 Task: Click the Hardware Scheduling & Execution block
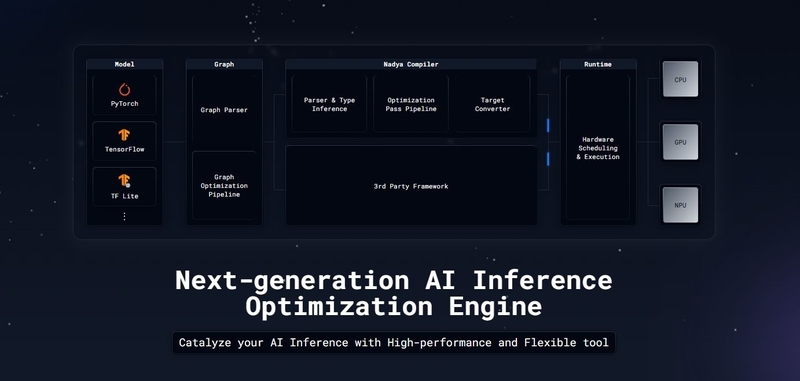[598, 148]
